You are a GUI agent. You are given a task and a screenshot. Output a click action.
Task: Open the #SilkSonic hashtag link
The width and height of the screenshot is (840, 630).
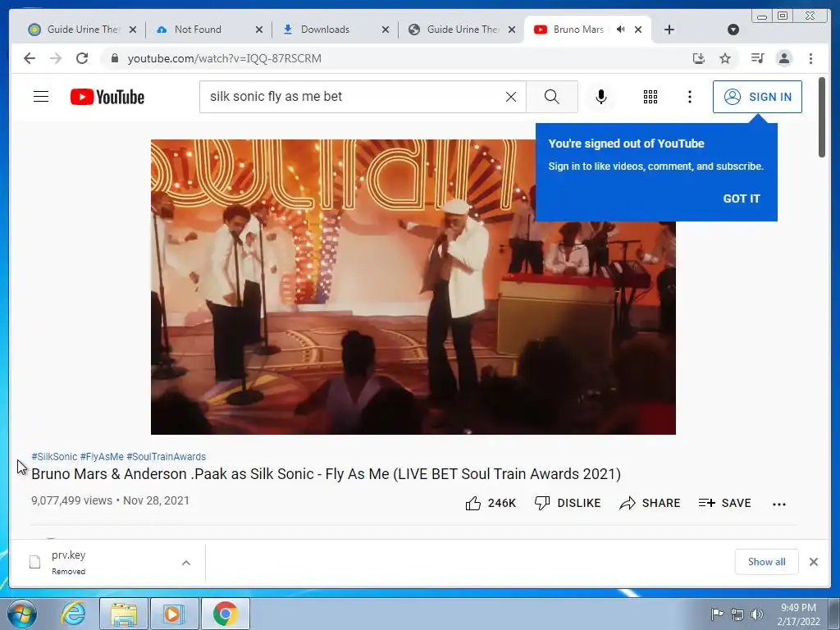pos(55,456)
